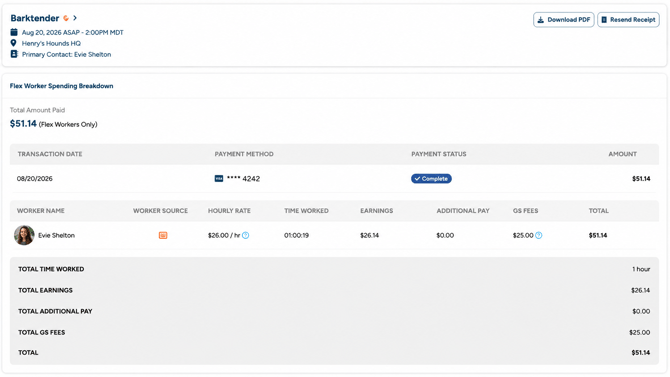Screen dimensions: 670x377
Task: Click Evie Shelton's profile photo
Action: tap(24, 235)
